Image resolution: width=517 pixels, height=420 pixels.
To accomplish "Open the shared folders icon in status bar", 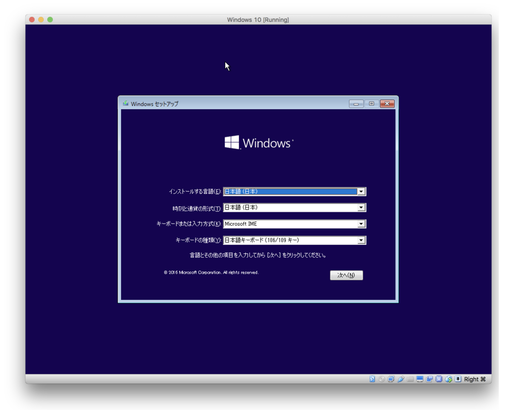I will click(410, 379).
